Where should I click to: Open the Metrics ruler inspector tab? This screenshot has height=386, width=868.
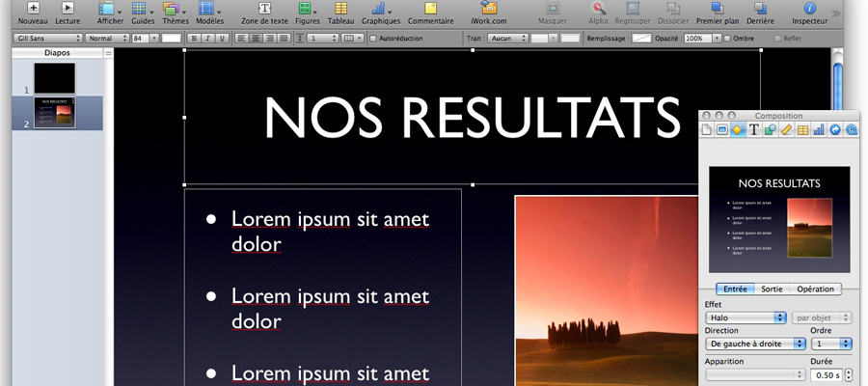point(786,129)
